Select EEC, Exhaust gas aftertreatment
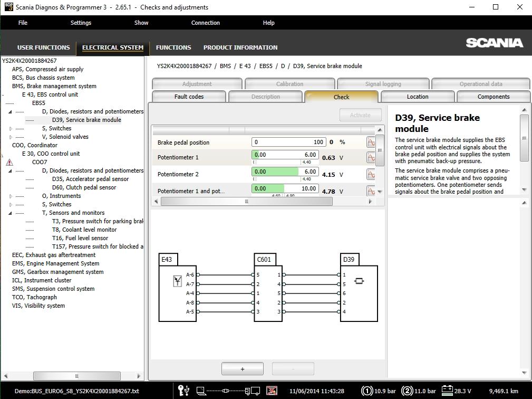Image resolution: width=532 pixels, height=399 pixels. [54, 255]
